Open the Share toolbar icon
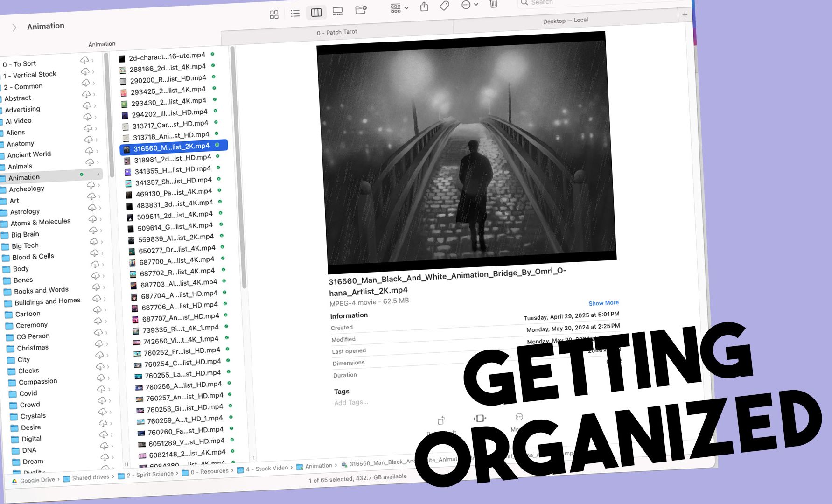 pyautogui.click(x=424, y=7)
